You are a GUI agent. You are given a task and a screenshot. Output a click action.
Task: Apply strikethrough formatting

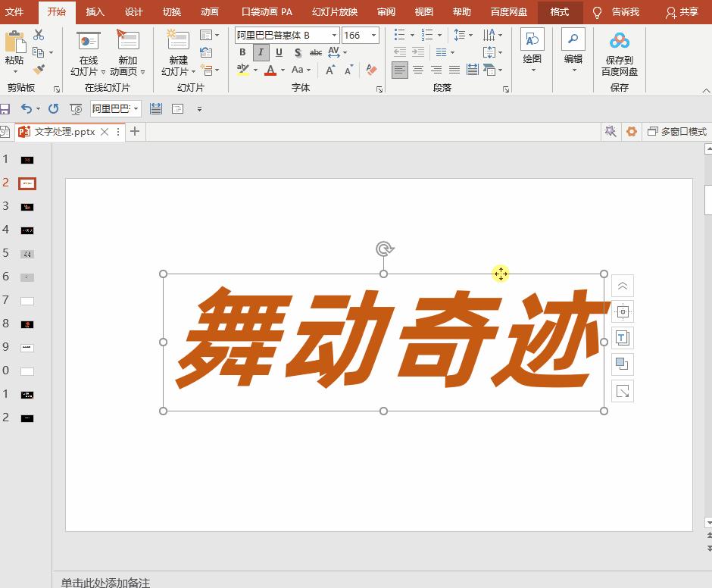[316, 52]
